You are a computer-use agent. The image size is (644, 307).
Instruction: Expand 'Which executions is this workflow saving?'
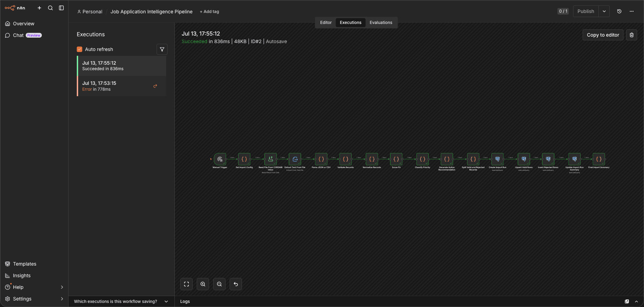pos(121,302)
